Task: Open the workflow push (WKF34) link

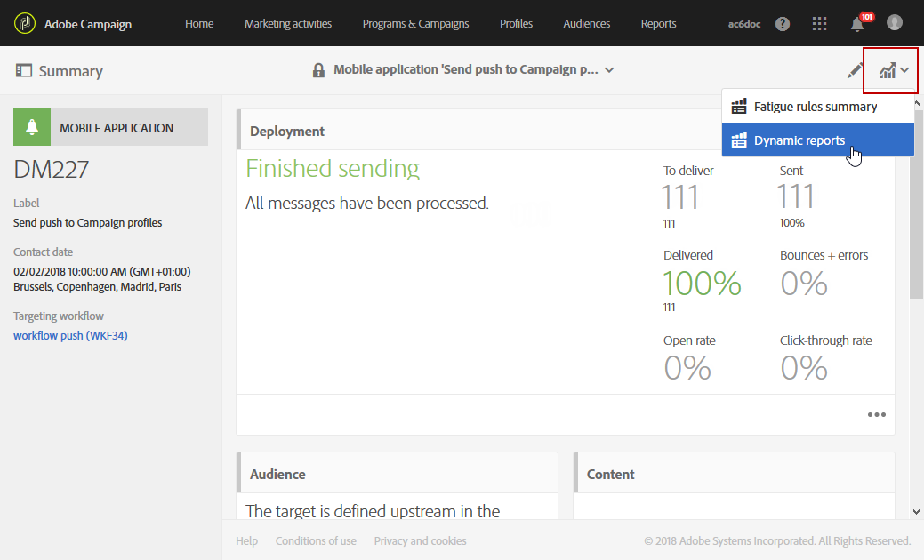Action: [x=71, y=336]
